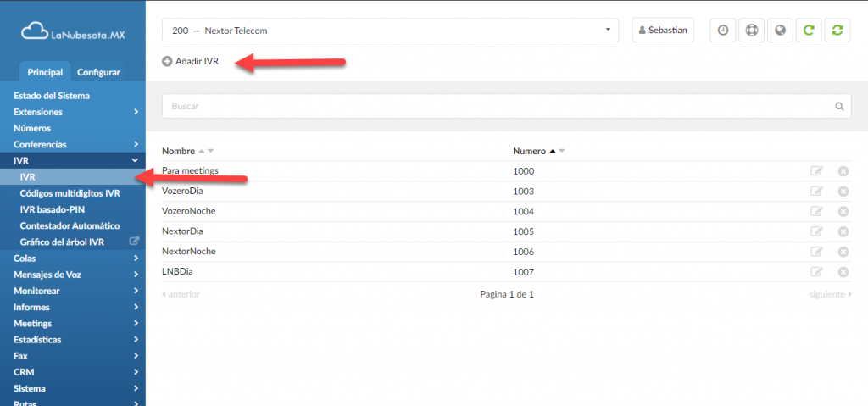868x406 pixels.
Task: Edit the NextorDia IVR entry
Action: click(x=816, y=231)
